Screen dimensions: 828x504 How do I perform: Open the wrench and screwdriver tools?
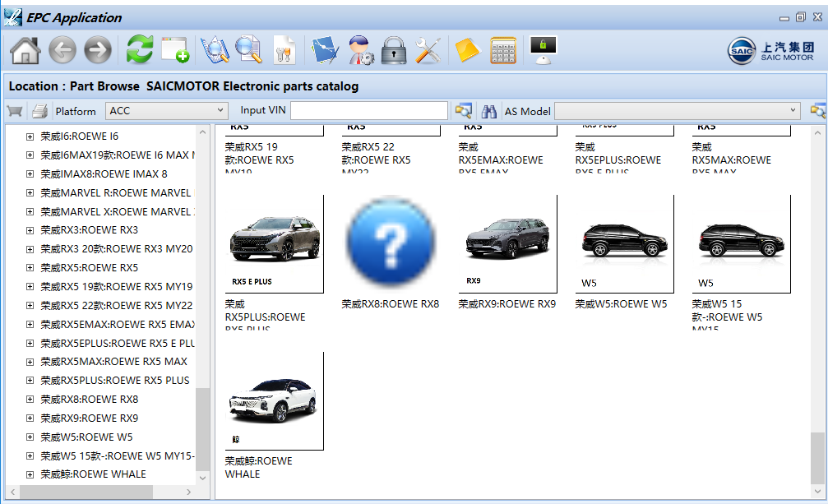428,51
